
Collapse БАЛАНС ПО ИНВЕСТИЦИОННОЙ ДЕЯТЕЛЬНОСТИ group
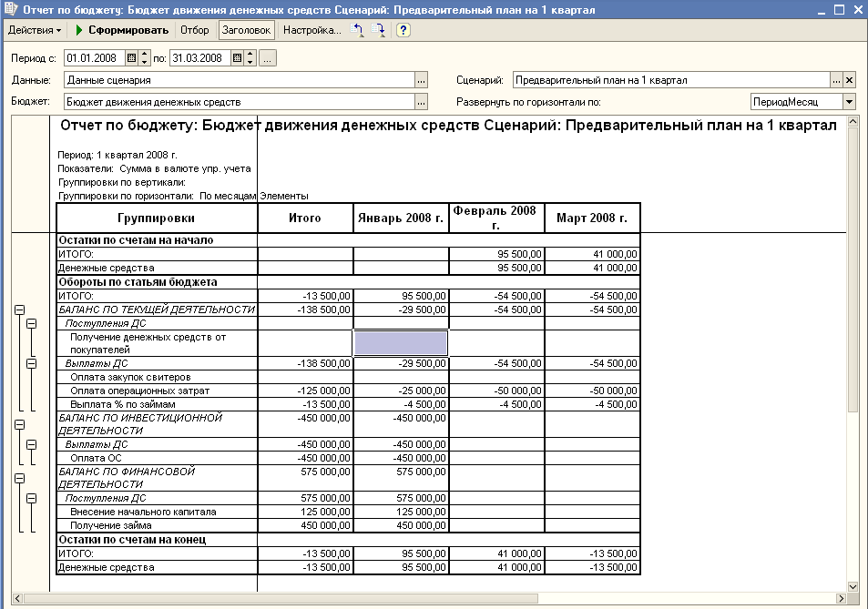19,425
